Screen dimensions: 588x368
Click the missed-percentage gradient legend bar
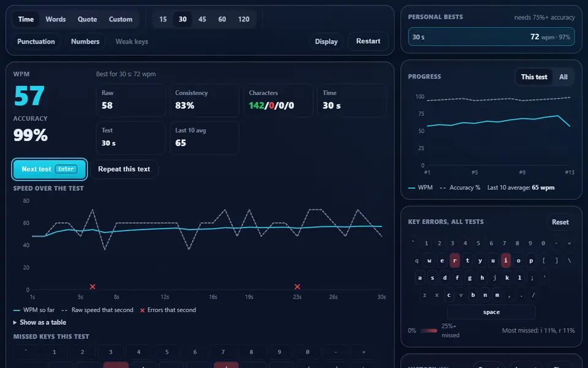tap(429, 331)
